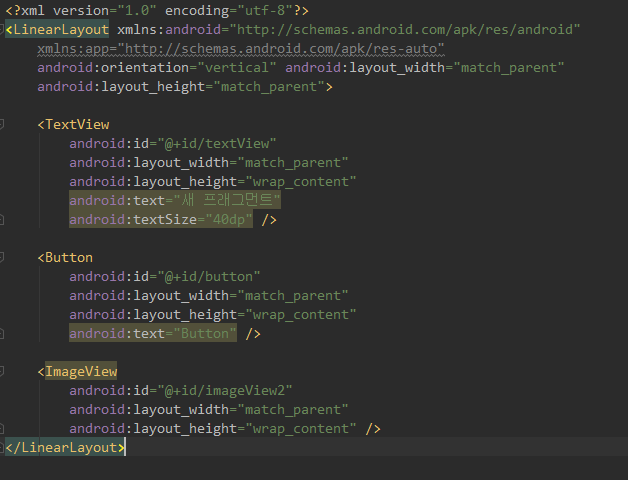Click the encoding "utf-8" value
This screenshot has height=480, width=628.
click(x=265, y=10)
